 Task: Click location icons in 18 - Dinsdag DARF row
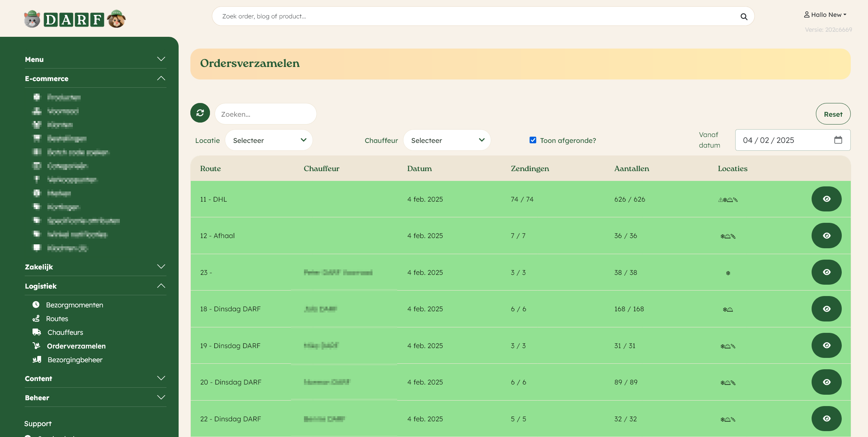[728, 309]
